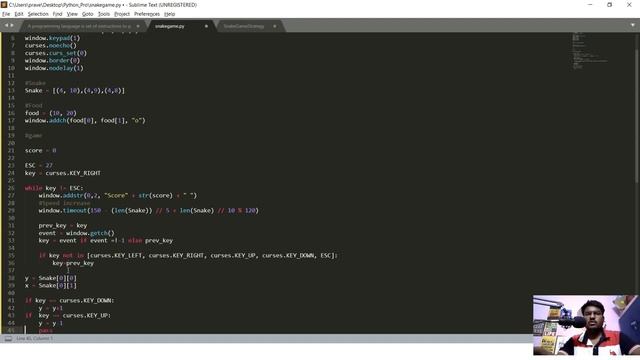Toggle side bar icon in status bar
640x360 pixels.
coord(8,338)
